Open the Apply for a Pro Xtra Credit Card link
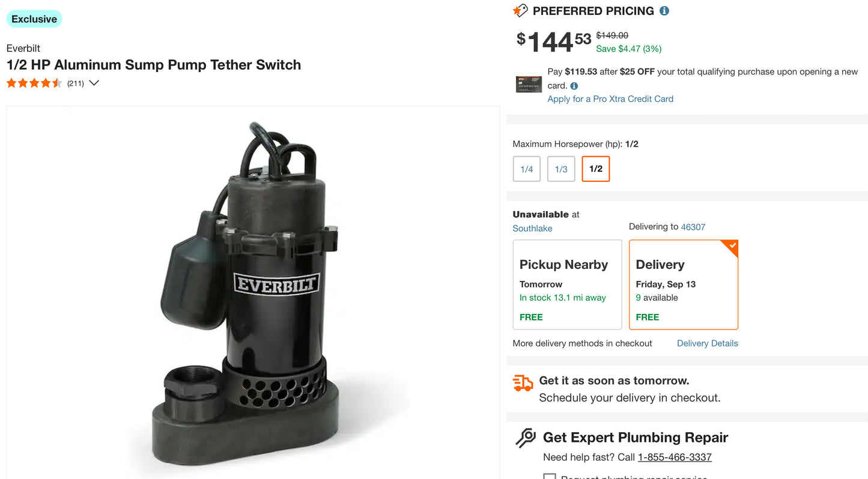Screen dimensions: 868x479 (610, 99)
